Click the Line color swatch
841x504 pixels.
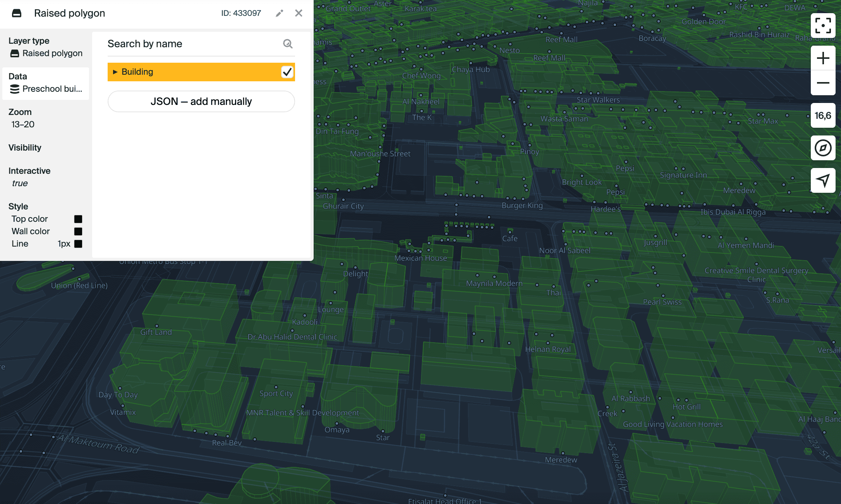pyautogui.click(x=78, y=244)
